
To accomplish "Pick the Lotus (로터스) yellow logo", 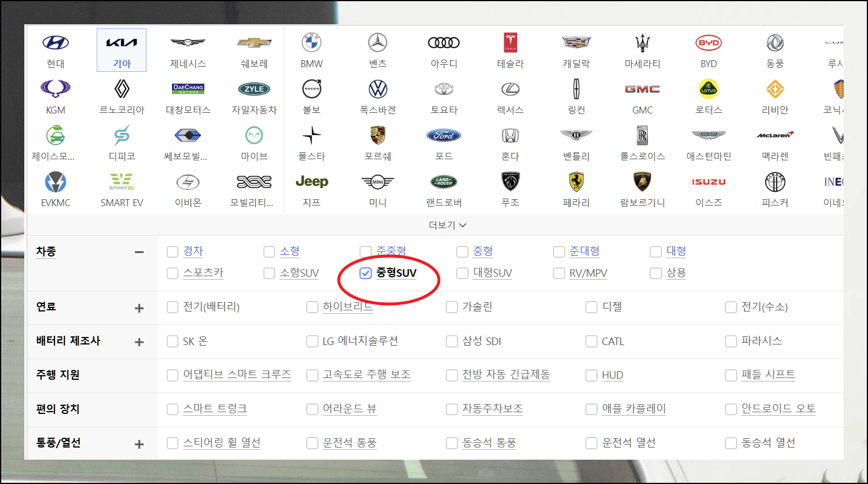I will tap(709, 89).
